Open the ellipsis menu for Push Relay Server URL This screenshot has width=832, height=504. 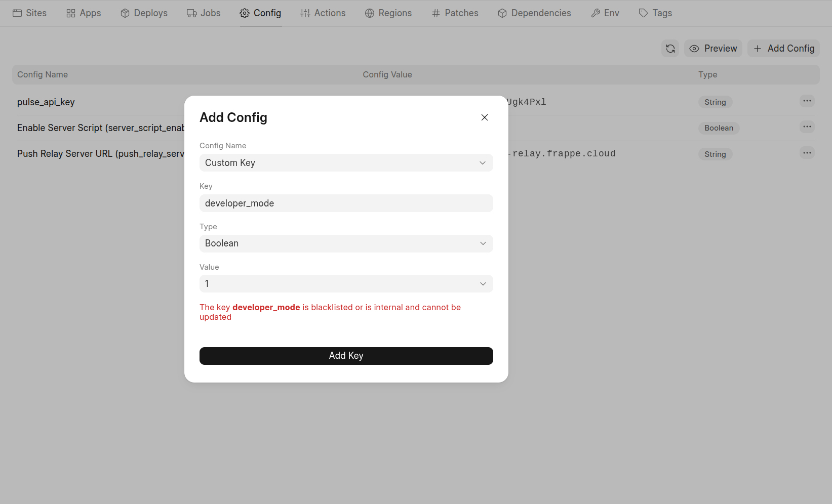pyautogui.click(x=807, y=152)
